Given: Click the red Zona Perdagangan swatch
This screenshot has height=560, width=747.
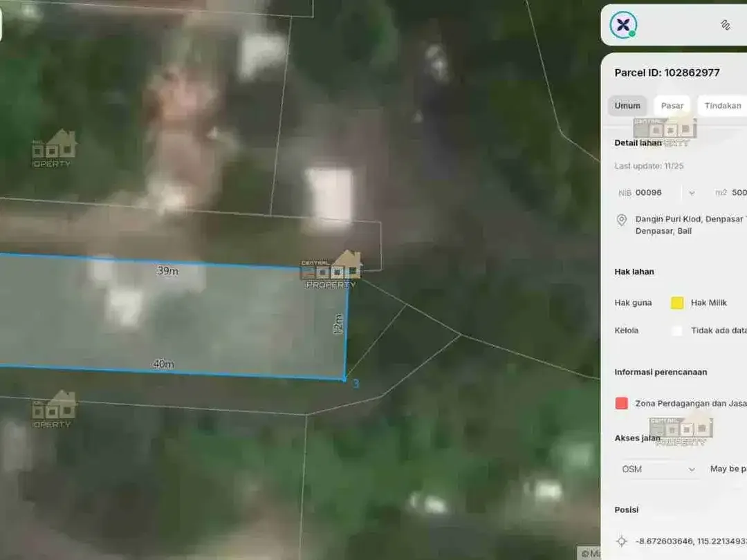Looking at the screenshot, I should point(621,403).
